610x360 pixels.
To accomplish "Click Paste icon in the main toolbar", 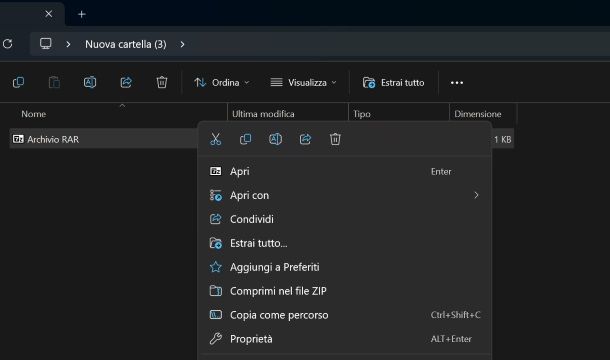I will click(x=54, y=83).
